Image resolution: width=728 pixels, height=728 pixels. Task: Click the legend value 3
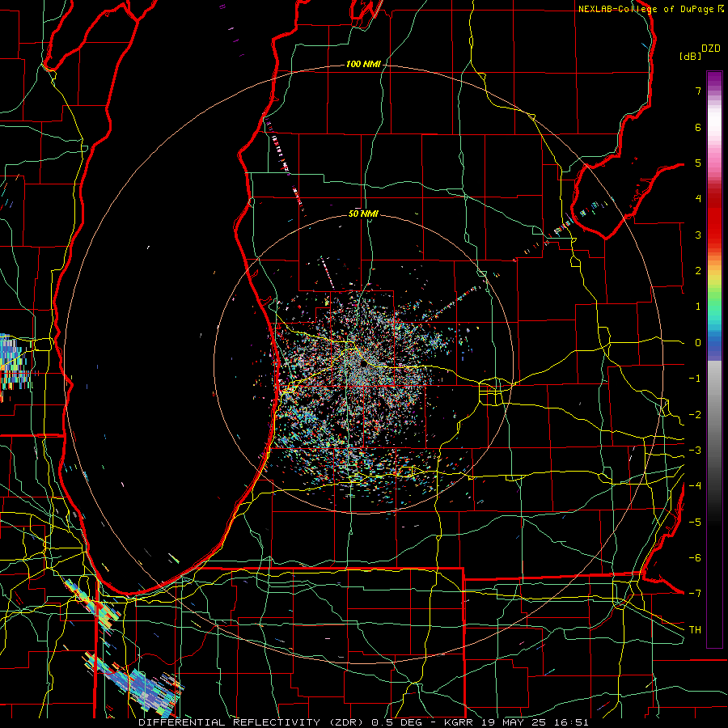click(698, 235)
